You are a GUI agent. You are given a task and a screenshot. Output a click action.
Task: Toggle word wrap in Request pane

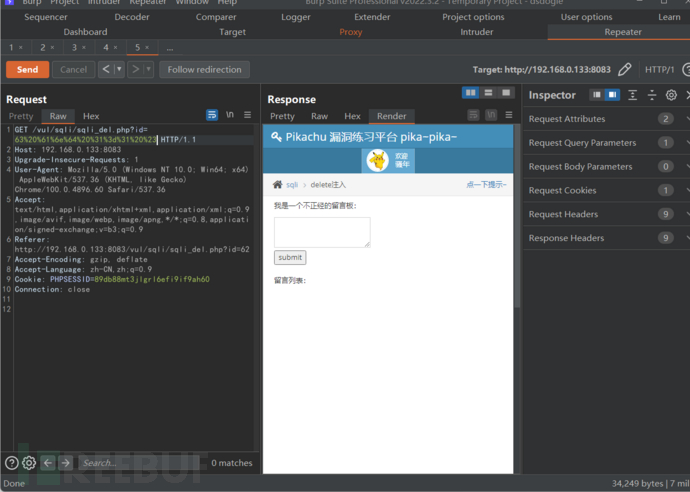pos(212,115)
